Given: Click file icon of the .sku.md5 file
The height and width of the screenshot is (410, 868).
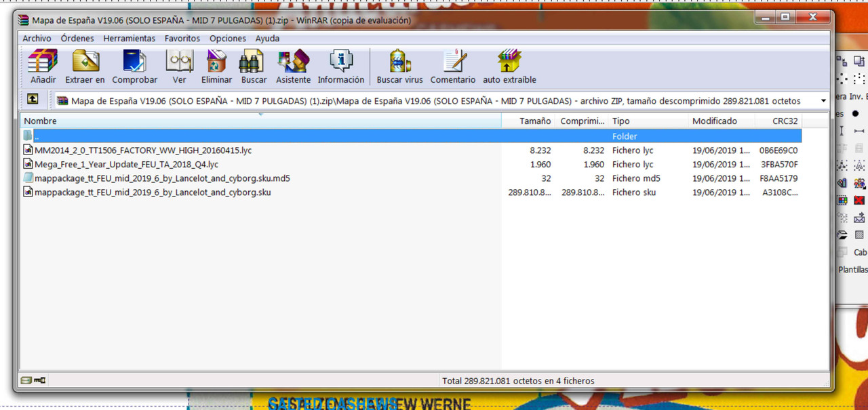Looking at the screenshot, I should coord(28,178).
